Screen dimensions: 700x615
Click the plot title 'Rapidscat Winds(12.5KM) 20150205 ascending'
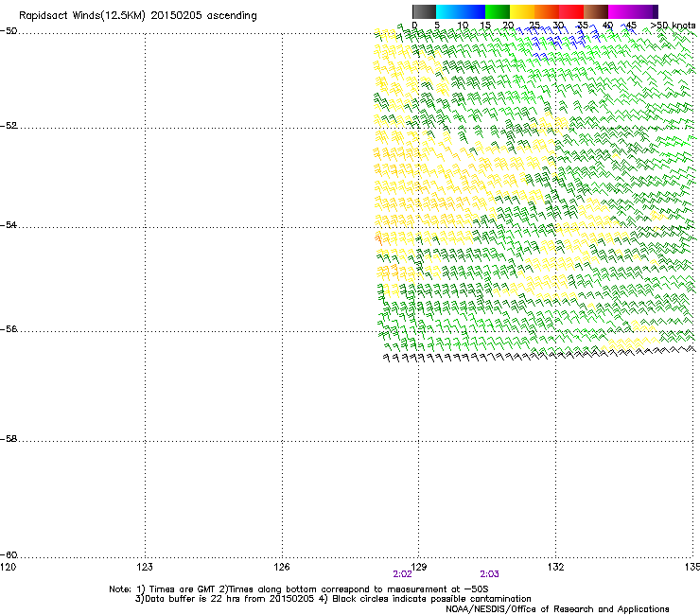click(x=138, y=16)
